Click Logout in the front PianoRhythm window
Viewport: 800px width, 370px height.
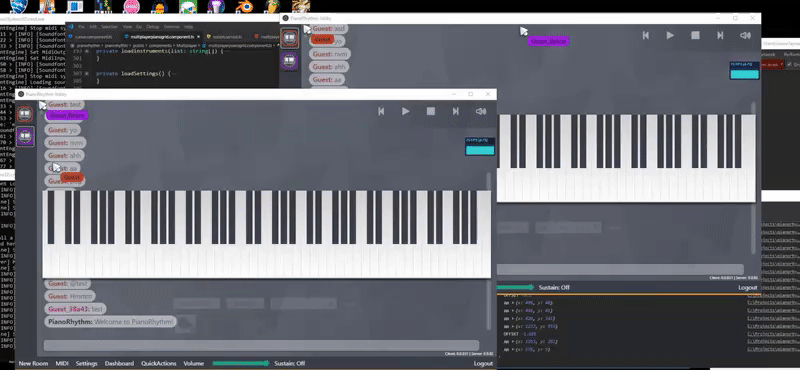[483, 363]
